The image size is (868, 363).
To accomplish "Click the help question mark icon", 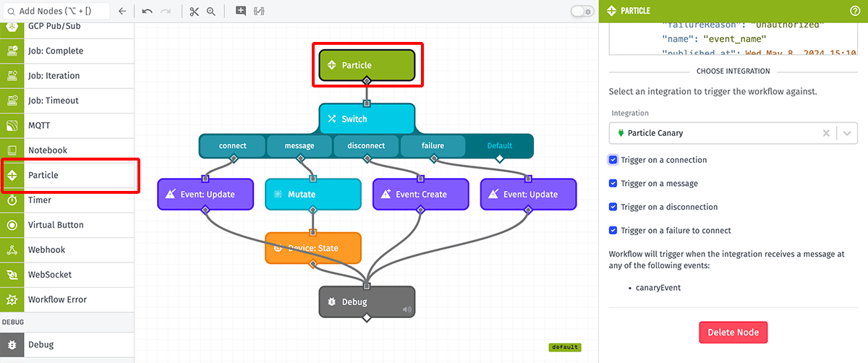I will point(855,11).
